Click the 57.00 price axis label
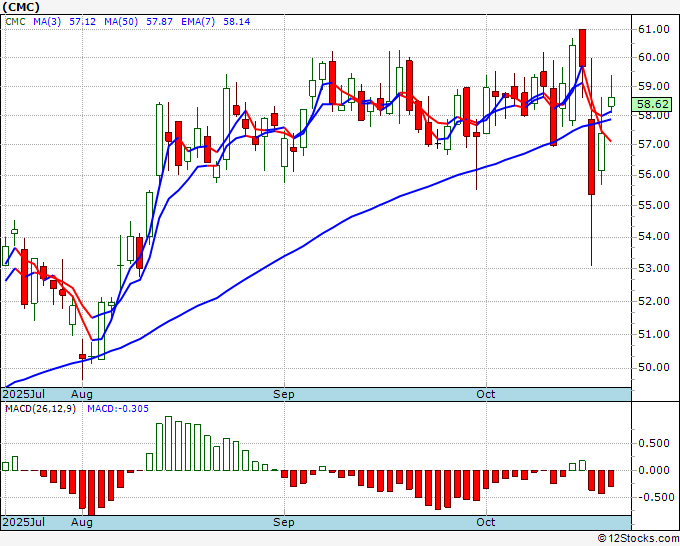The width and height of the screenshot is (680, 546). 654,144
